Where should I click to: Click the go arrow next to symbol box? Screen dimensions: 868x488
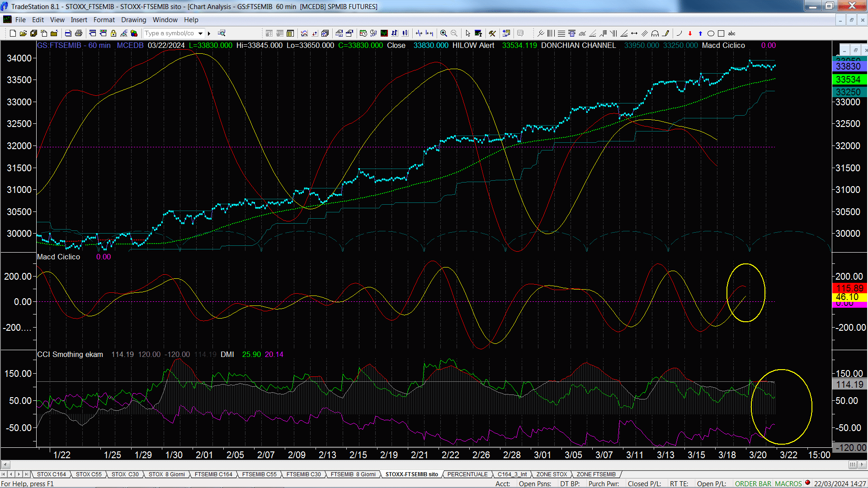(x=209, y=33)
